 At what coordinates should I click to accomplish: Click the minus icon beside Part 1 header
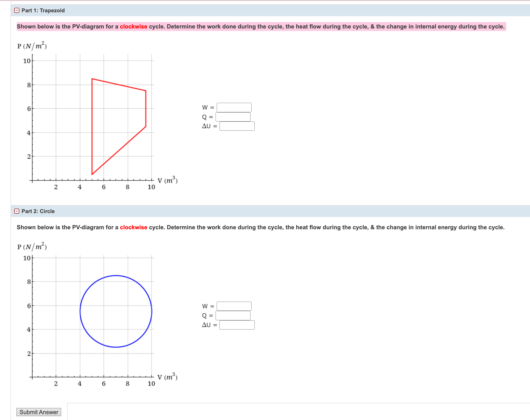coord(17,10)
